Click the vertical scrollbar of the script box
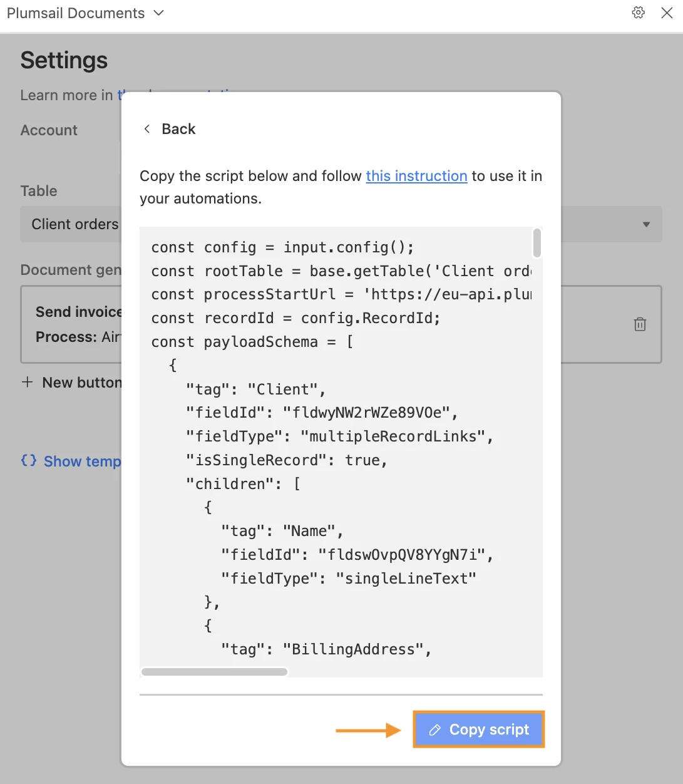The image size is (683, 784). (x=537, y=244)
